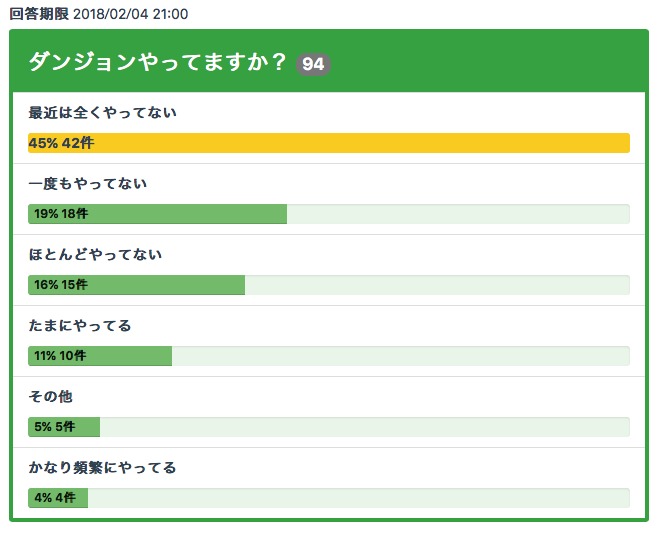Screen dimensions: 657x533
Task: Select the 最近は全くやってない option label
Action: tap(103, 113)
